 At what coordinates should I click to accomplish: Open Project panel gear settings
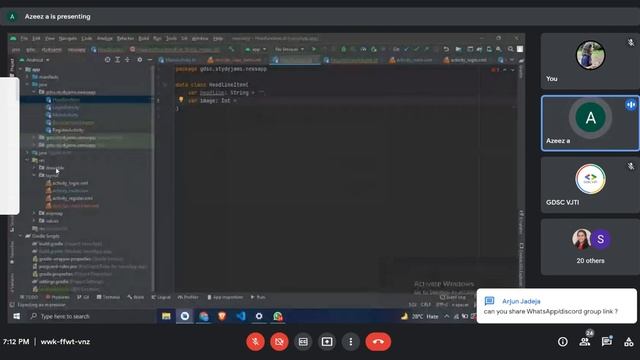click(x=140, y=60)
